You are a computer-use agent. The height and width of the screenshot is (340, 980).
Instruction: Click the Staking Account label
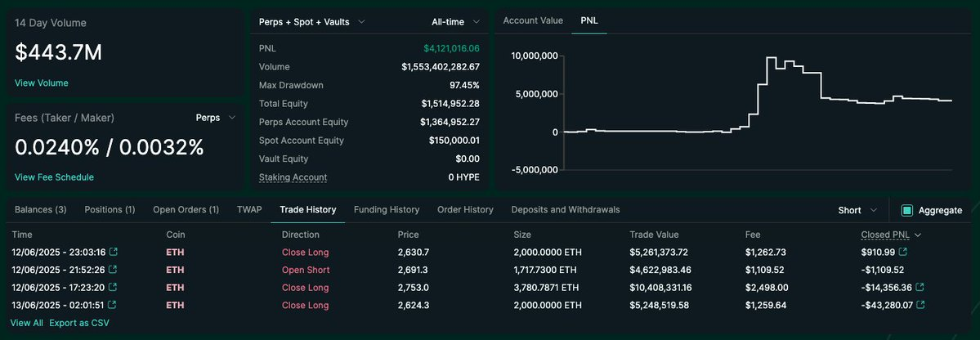point(293,177)
